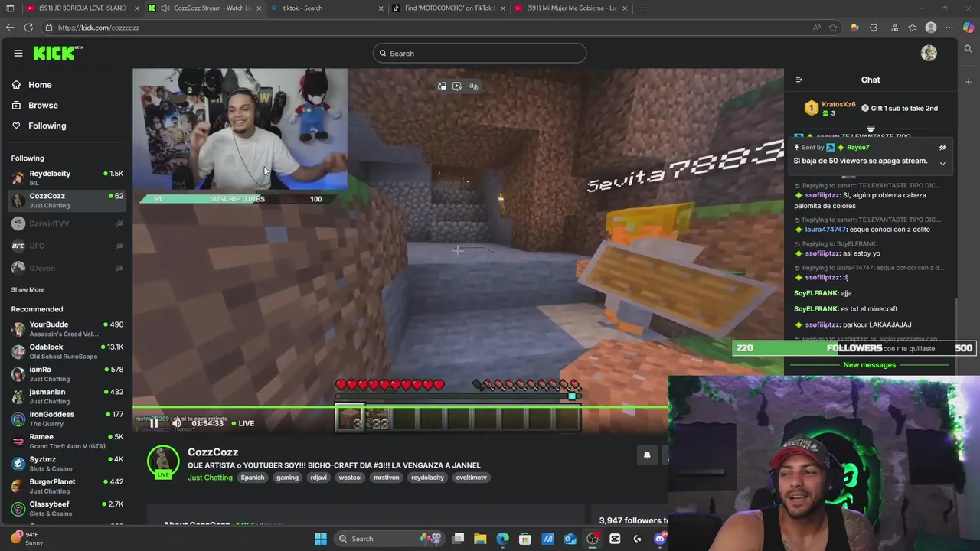Open Following in sidebar

[47, 126]
